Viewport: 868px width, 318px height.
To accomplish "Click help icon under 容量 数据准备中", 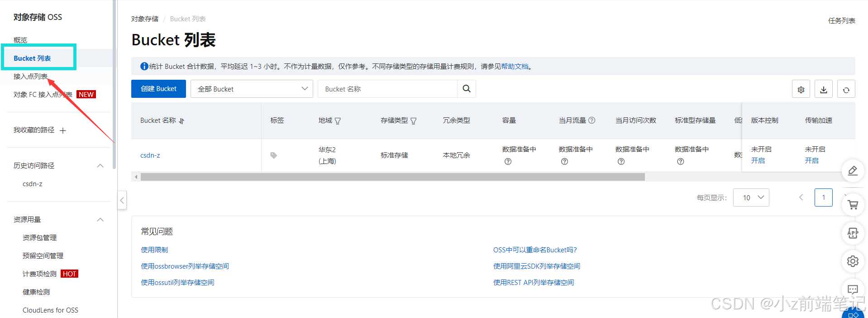I will tap(508, 161).
